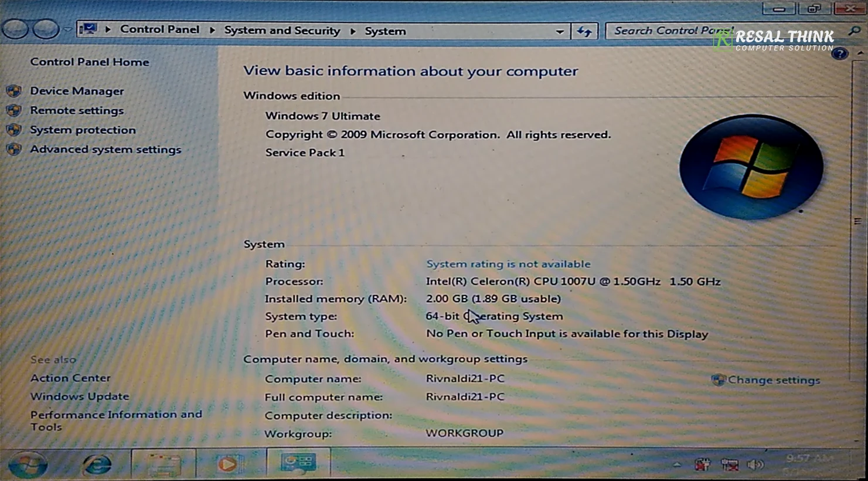Click the 'Windows 7 Ultimate' text
Image resolution: width=868 pixels, height=481 pixels.
323,116
